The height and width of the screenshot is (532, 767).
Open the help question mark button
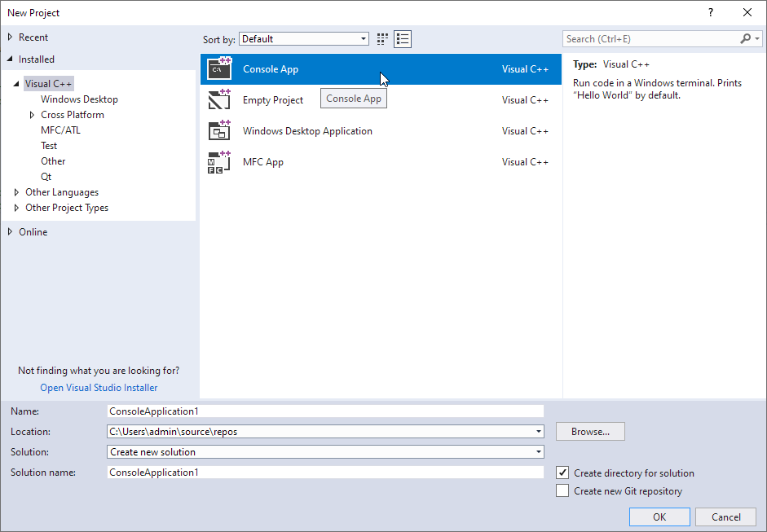(710, 13)
